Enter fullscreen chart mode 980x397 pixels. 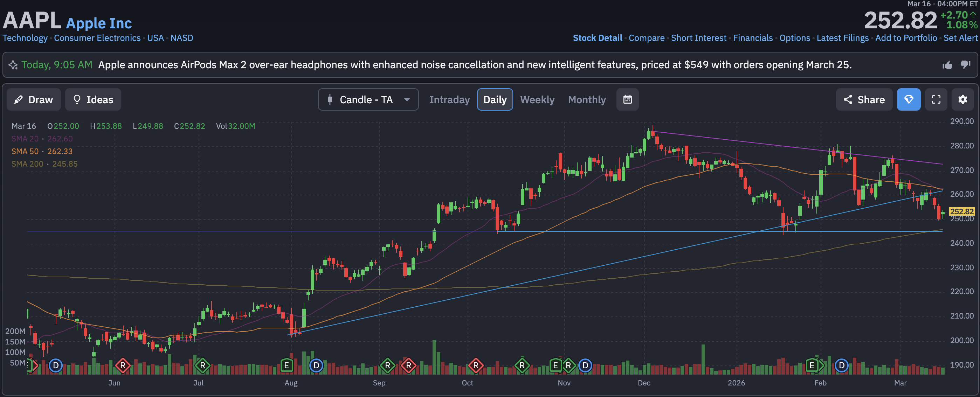tap(936, 100)
